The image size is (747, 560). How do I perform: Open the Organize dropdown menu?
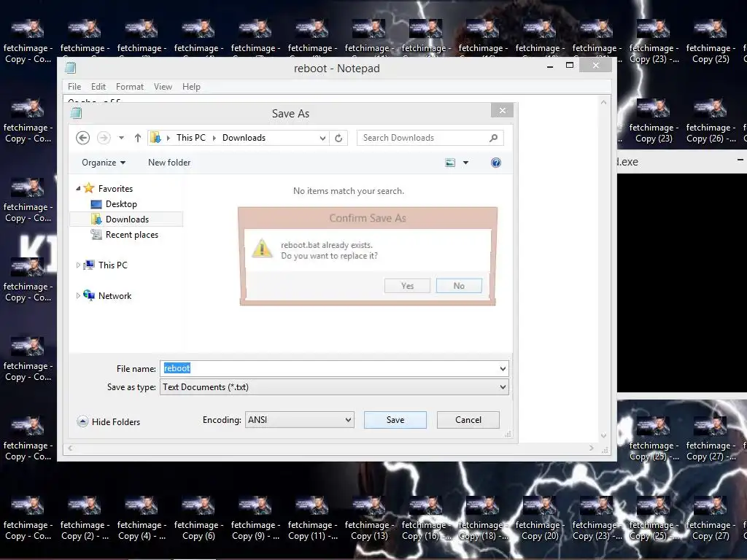[104, 163]
